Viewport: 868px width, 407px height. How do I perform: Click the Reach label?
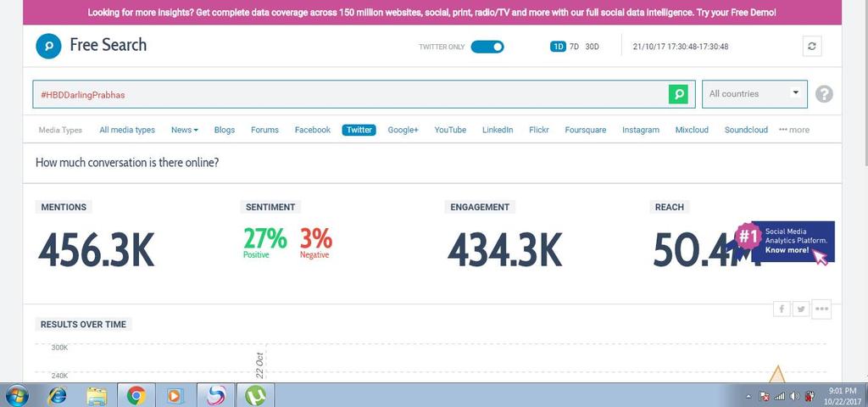670,207
